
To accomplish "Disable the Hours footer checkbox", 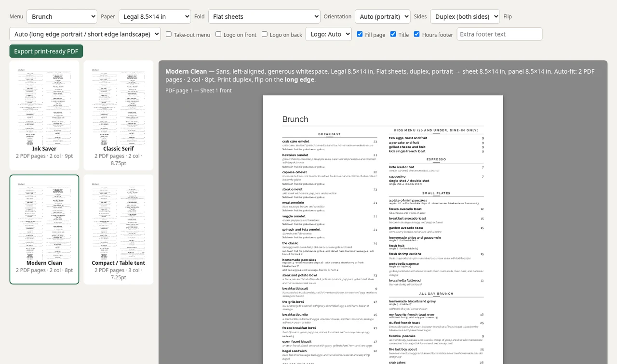I will pyautogui.click(x=417, y=34).
